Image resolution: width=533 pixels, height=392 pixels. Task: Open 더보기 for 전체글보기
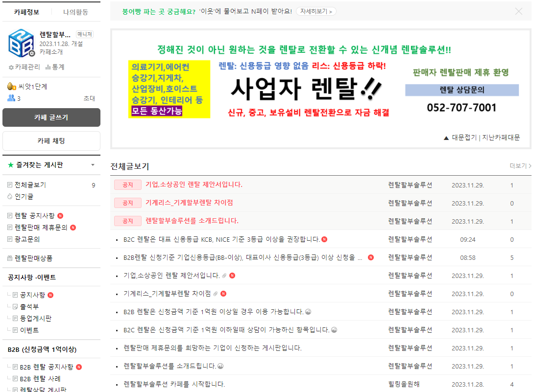[x=520, y=166]
